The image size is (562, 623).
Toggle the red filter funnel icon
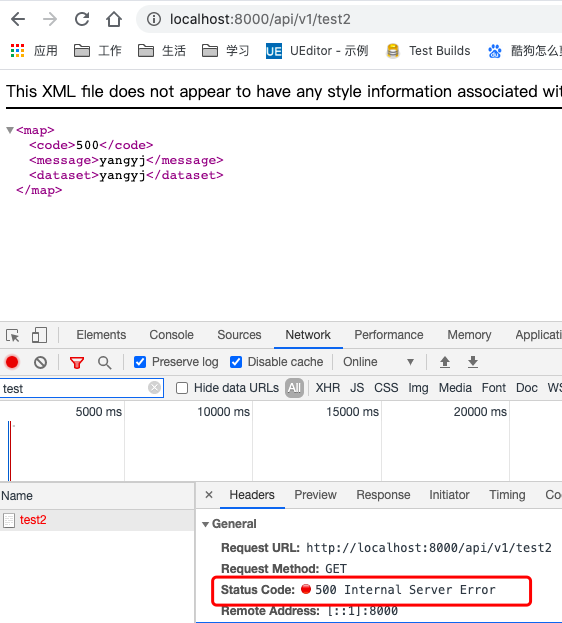(77, 362)
